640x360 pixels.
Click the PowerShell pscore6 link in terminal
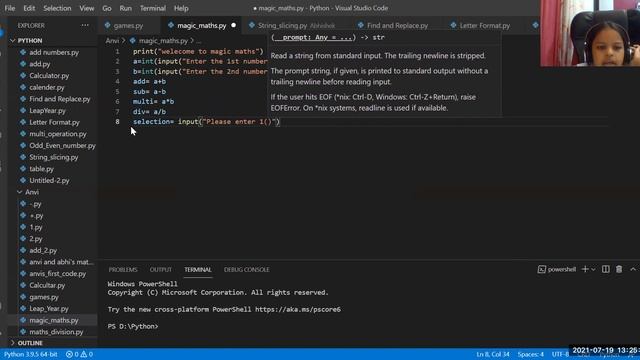[x=298, y=309]
